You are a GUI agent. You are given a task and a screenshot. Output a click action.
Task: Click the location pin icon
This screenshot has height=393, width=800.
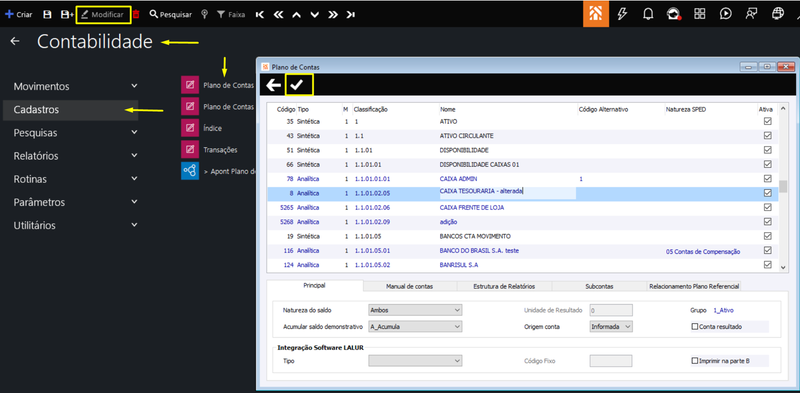click(x=205, y=15)
